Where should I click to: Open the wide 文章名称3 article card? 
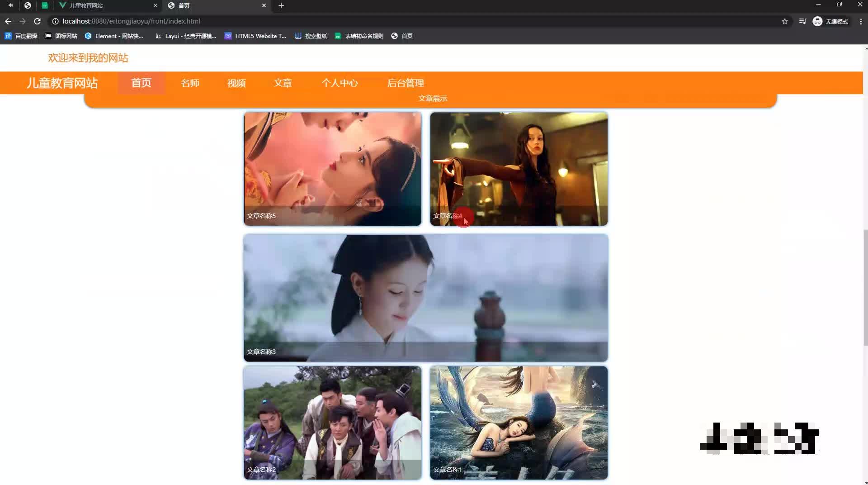click(x=426, y=298)
